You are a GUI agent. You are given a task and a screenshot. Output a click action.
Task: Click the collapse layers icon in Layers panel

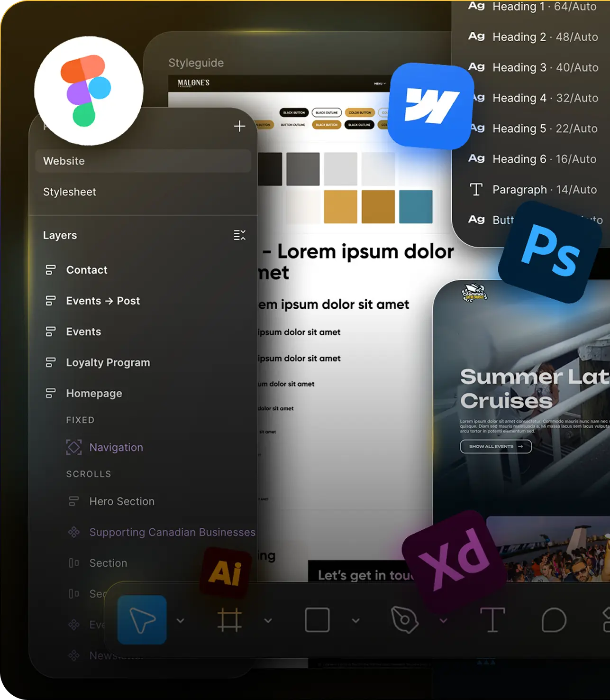240,235
